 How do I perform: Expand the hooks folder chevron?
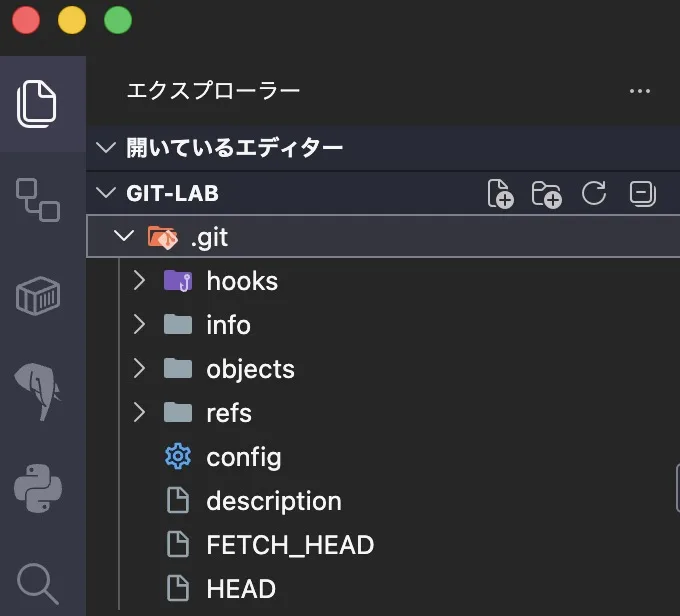[139, 281]
